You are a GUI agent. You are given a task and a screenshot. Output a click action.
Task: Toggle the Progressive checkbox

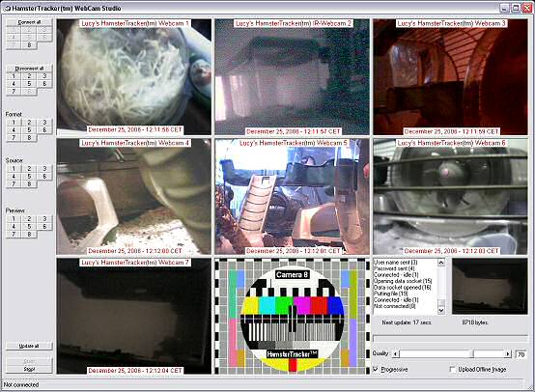(376, 370)
